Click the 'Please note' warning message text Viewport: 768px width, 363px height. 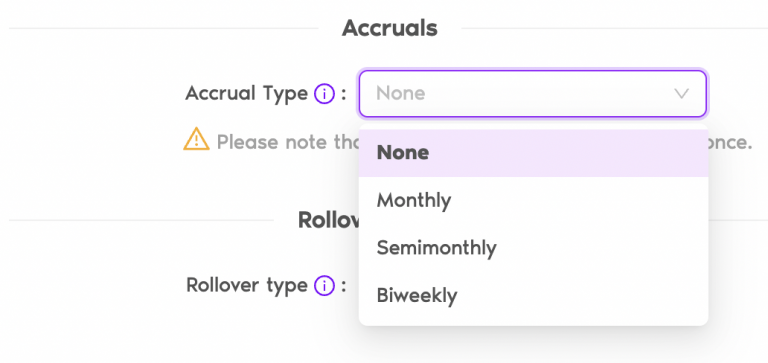point(288,143)
